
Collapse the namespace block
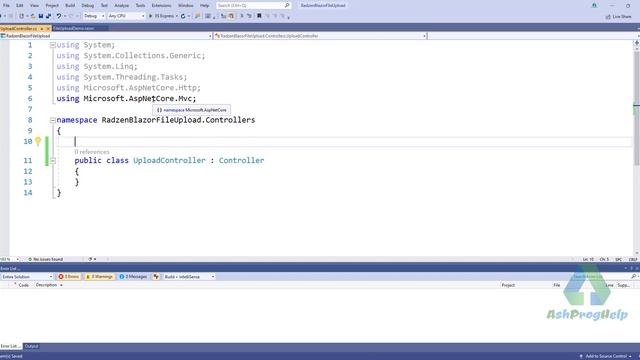53,120
